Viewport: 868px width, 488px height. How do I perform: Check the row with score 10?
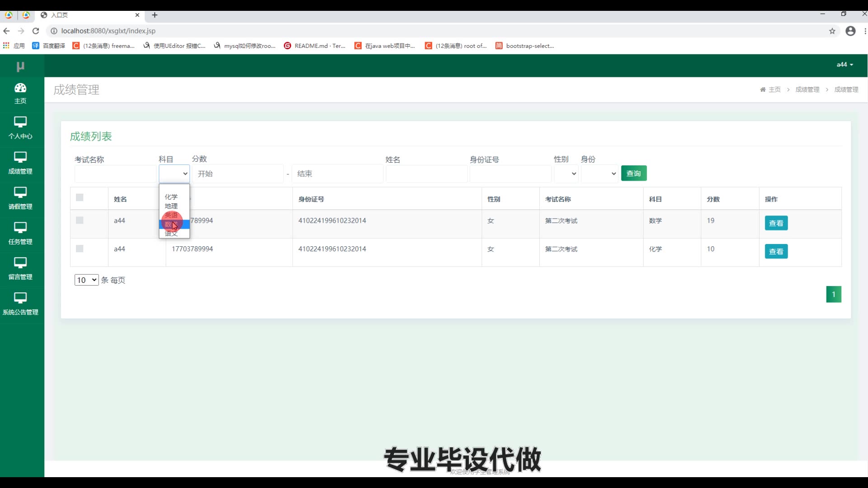pyautogui.click(x=80, y=249)
